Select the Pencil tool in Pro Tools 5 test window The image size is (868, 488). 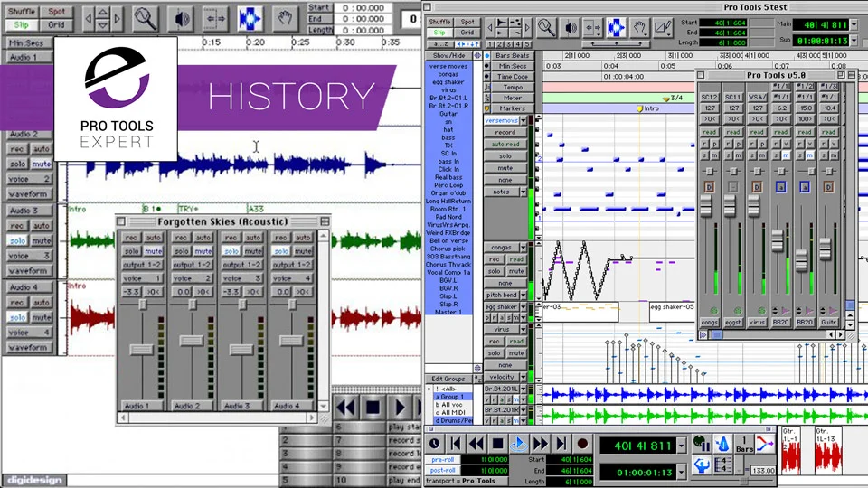pos(662,28)
